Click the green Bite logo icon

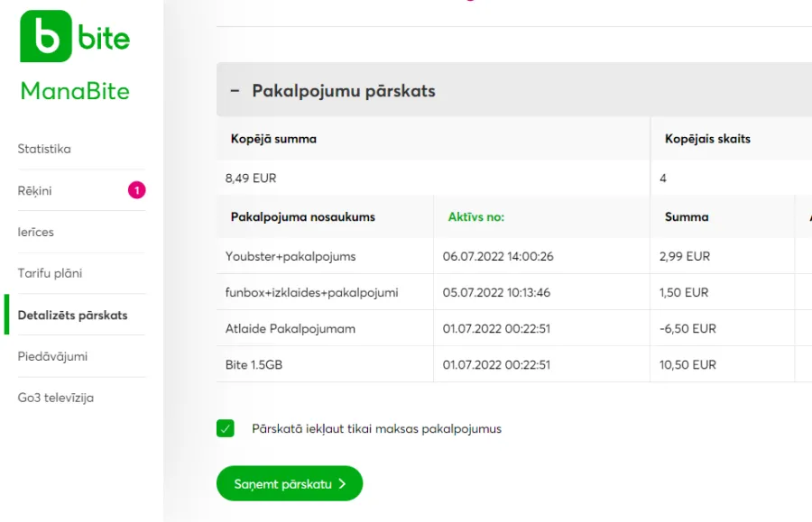click(46, 36)
